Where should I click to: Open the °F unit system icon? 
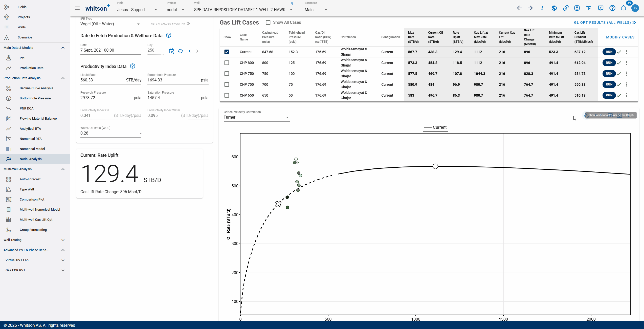tap(589, 8)
